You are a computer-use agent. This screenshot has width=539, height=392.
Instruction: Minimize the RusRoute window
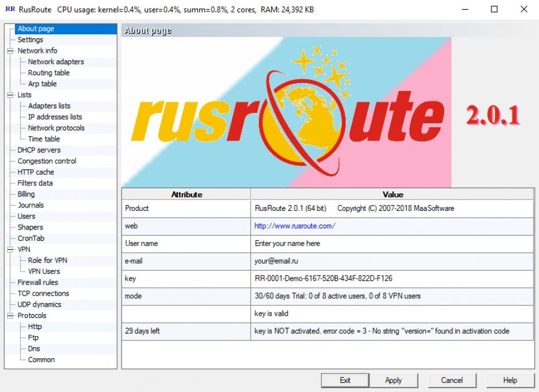(x=465, y=9)
